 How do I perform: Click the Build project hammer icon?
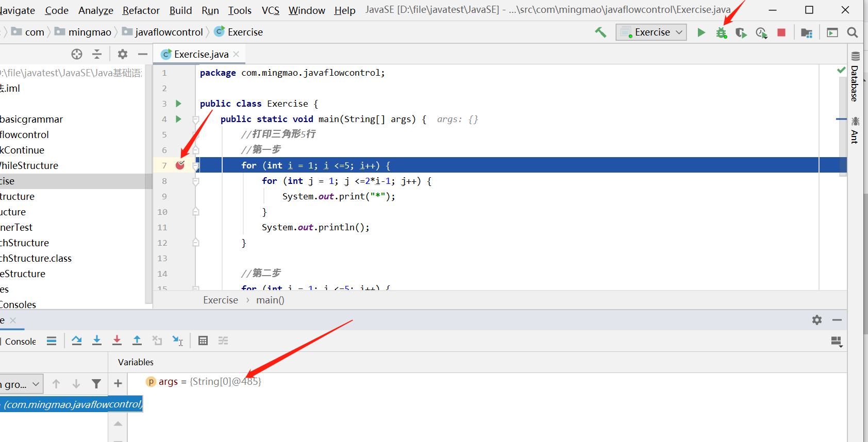[600, 32]
